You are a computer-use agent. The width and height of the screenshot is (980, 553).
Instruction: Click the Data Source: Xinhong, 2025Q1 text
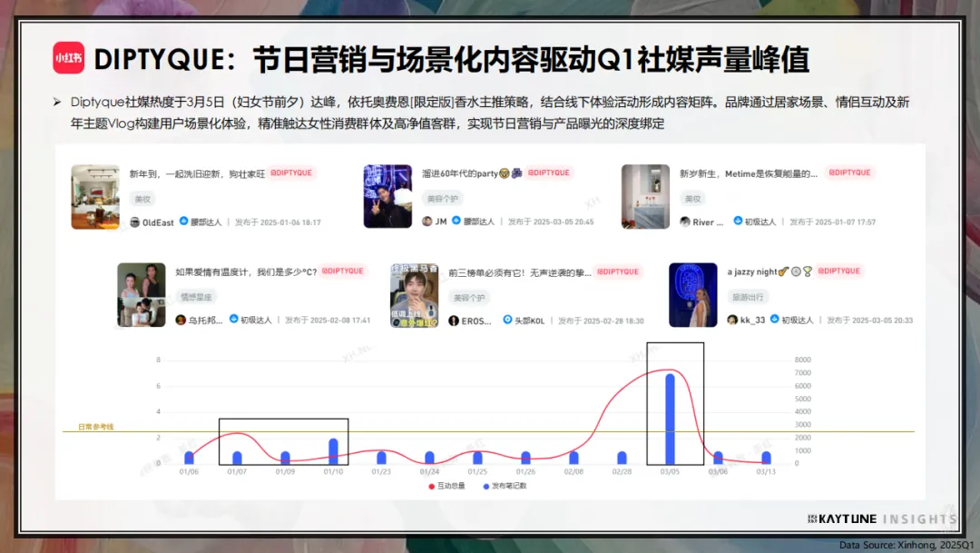[x=906, y=545]
